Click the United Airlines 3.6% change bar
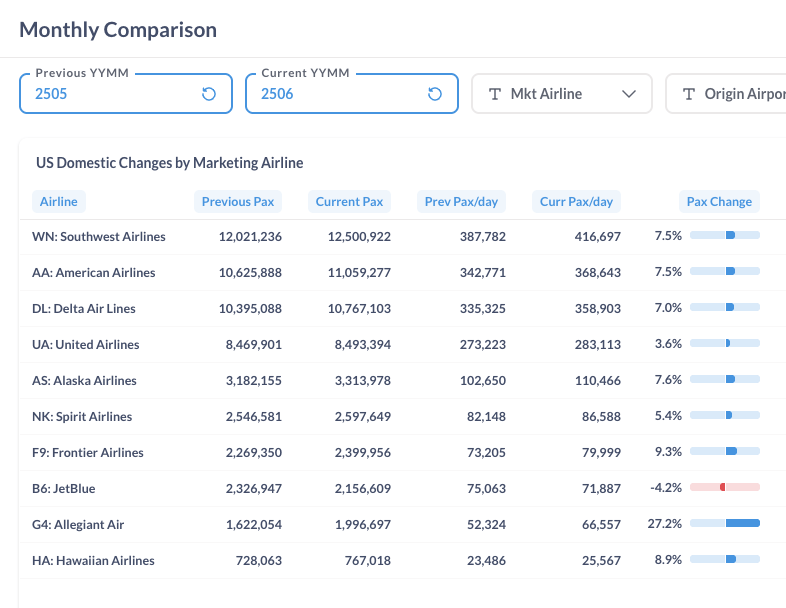This screenshot has width=786, height=608. pyautogui.click(x=725, y=343)
